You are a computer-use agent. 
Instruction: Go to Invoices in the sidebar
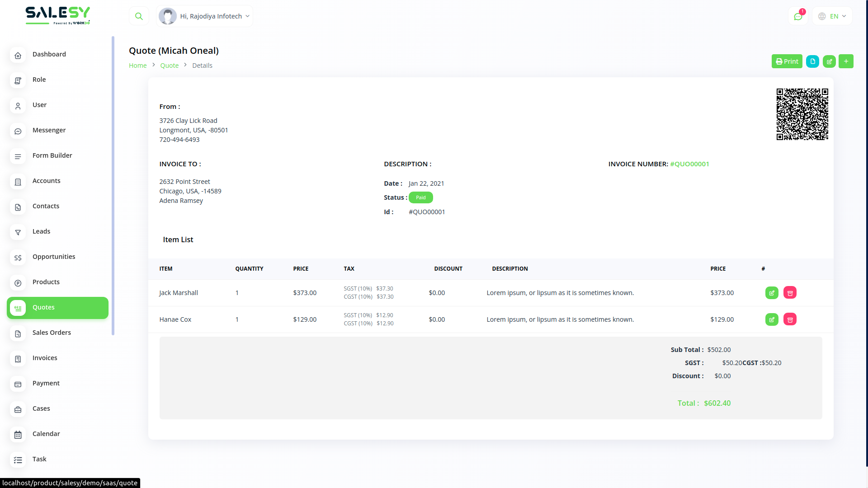[x=45, y=358]
